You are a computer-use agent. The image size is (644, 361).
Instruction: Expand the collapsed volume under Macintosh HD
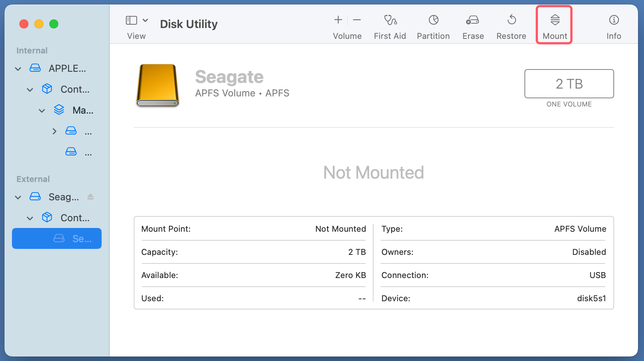[54, 131]
